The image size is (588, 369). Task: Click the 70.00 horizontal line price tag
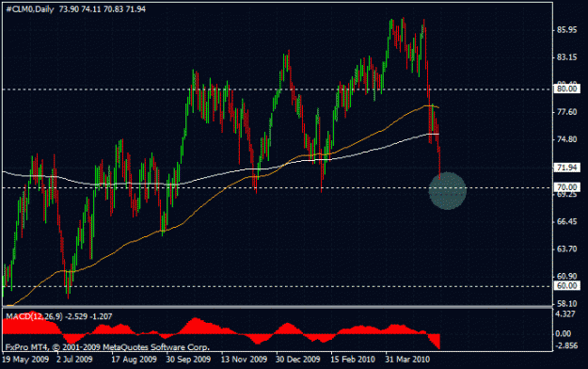(x=567, y=187)
